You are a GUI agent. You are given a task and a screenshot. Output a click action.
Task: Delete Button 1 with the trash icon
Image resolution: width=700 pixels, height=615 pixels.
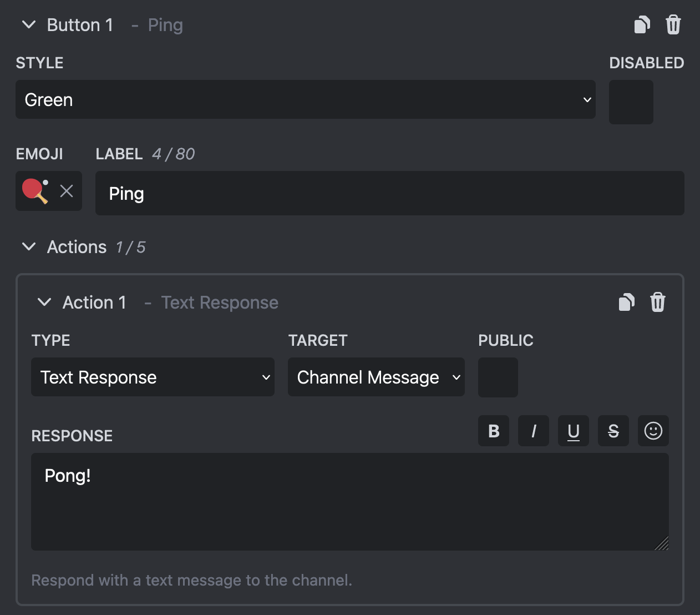point(673,24)
